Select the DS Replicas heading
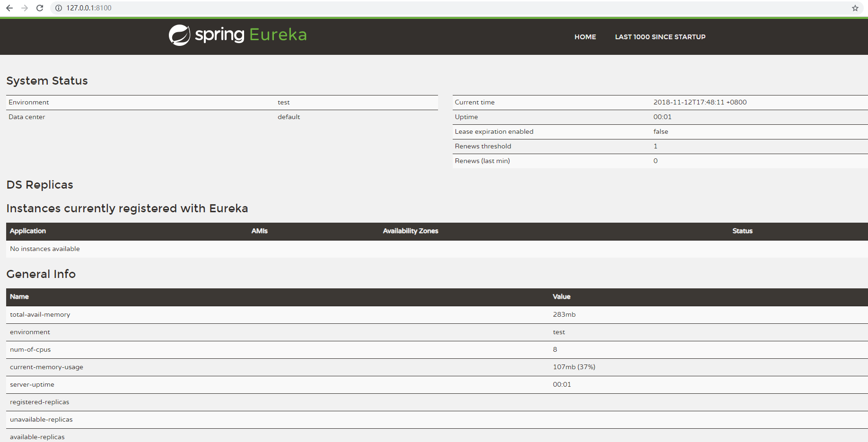This screenshot has width=868, height=442. pyautogui.click(x=40, y=185)
